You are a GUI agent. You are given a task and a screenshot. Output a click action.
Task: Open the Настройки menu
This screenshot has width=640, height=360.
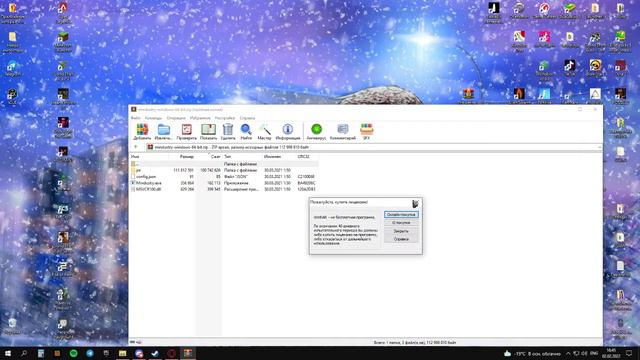(x=225, y=118)
